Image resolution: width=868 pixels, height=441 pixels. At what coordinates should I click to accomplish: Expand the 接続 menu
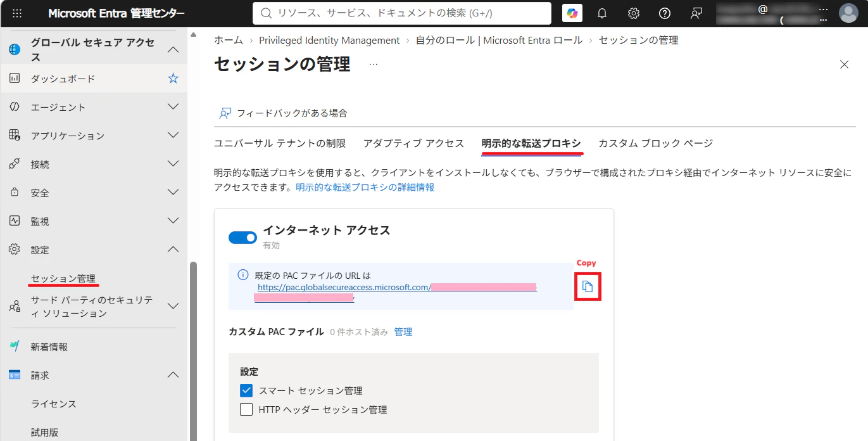[173, 164]
